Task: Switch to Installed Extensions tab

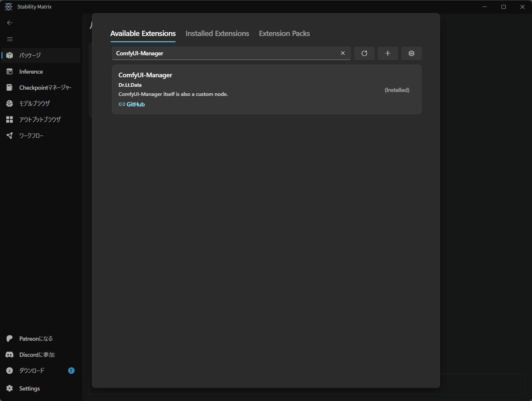Action: point(217,33)
